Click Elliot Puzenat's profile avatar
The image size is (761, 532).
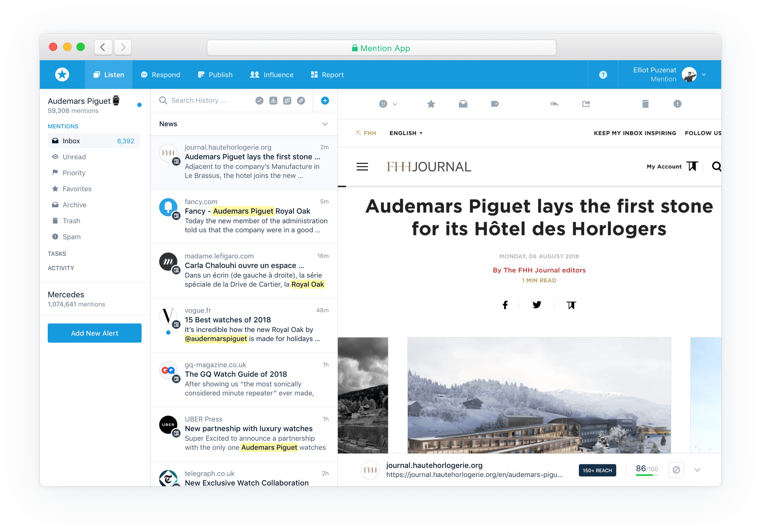(x=689, y=74)
